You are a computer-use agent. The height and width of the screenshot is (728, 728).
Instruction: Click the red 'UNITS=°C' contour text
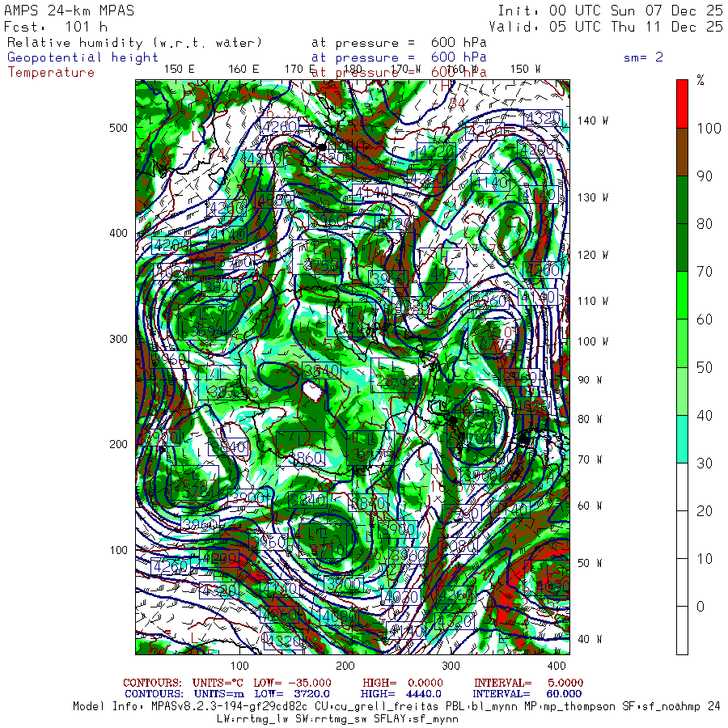point(219,683)
